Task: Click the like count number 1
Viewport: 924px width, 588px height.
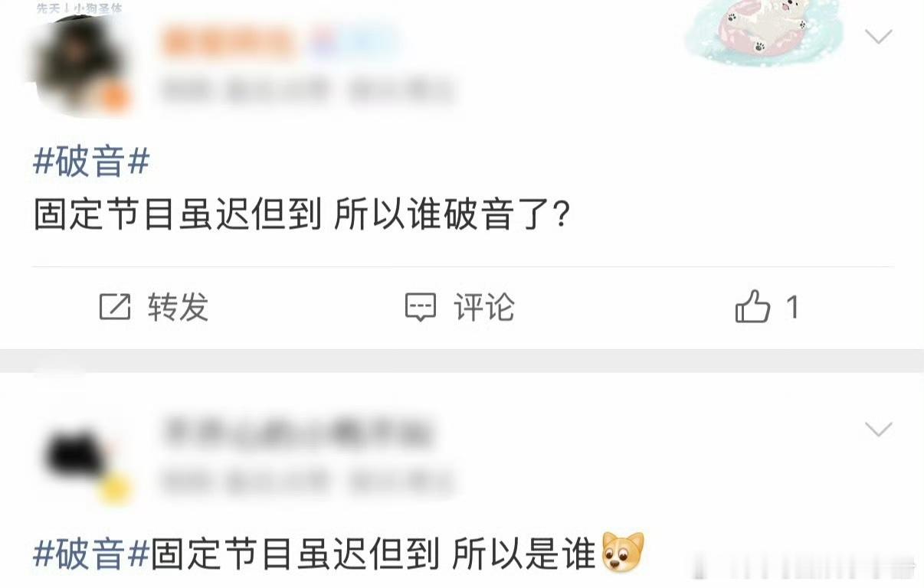Action: 793,308
